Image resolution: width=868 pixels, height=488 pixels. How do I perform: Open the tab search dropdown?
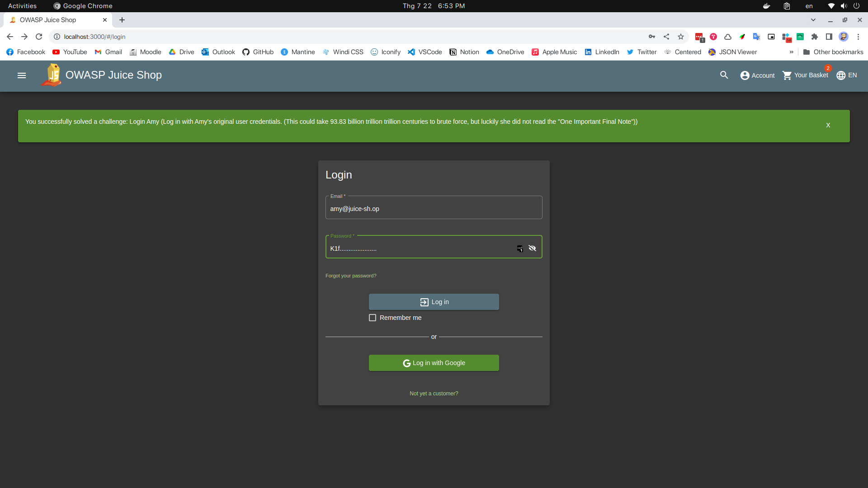click(x=813, y=20)
